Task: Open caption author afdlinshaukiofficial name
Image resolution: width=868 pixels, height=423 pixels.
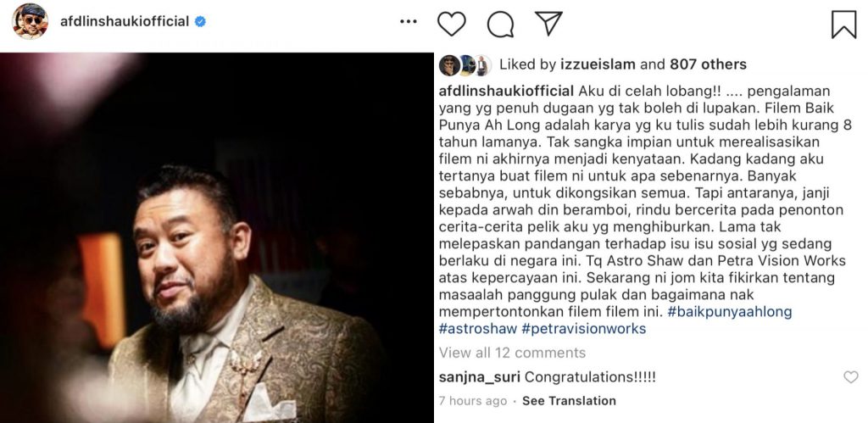Action: click(507, 90)
